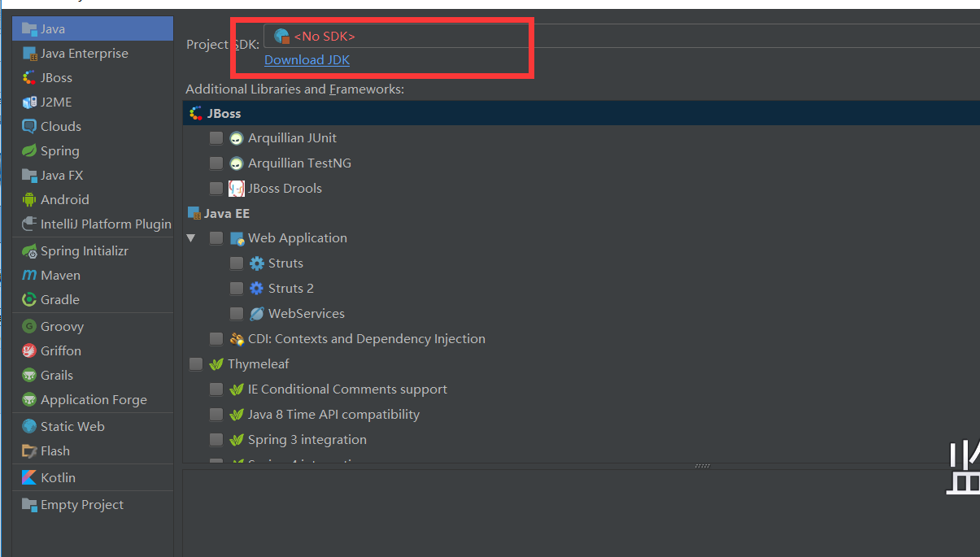Select the Static Web project type

[72, 427]
